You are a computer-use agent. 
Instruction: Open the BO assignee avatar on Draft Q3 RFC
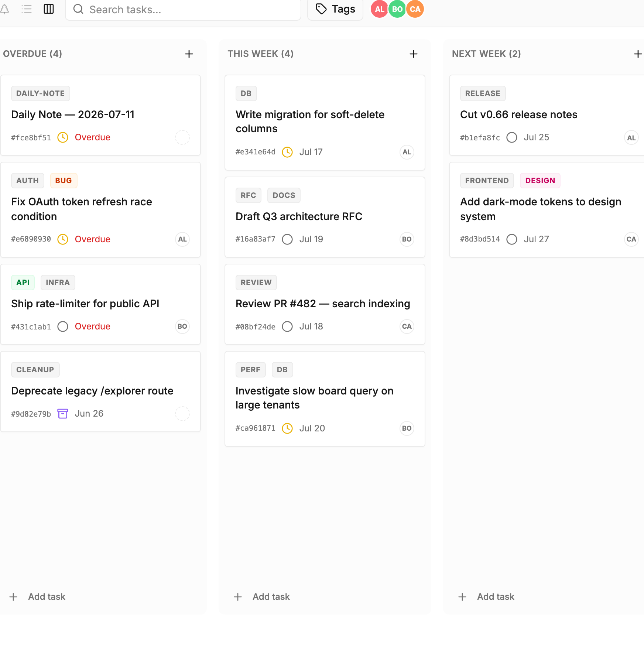point(407,239)
